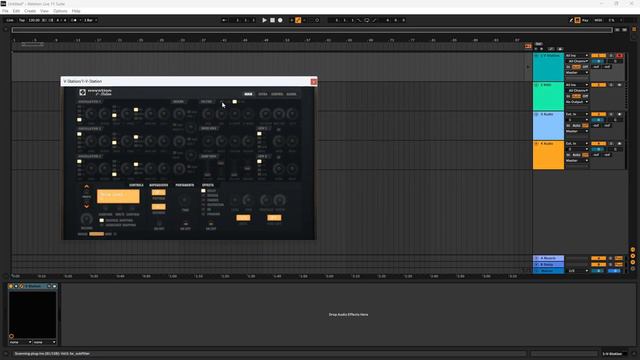Toggle the 2 MIDI track activator
The image size is (640, 360).
click(598, 85)
